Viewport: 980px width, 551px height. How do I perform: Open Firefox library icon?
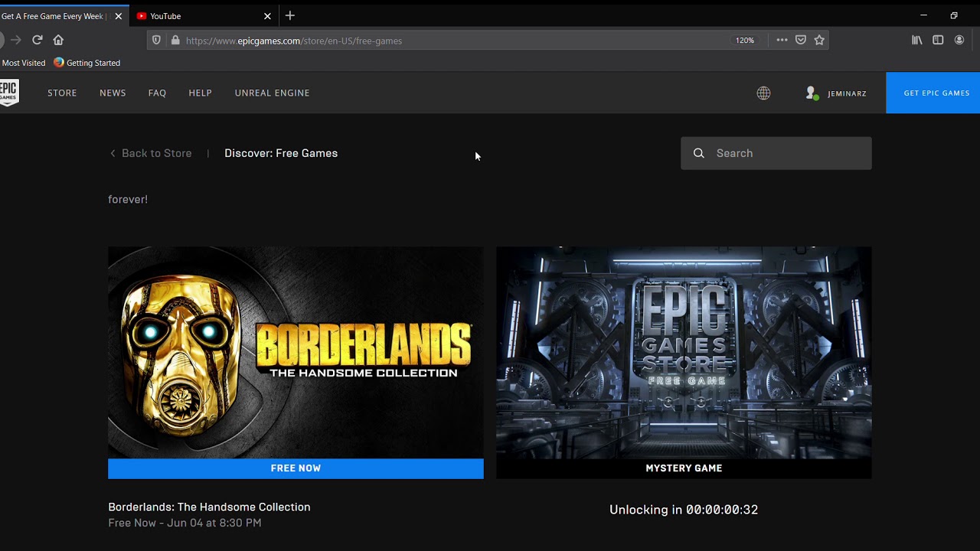(x=916, y=40)
